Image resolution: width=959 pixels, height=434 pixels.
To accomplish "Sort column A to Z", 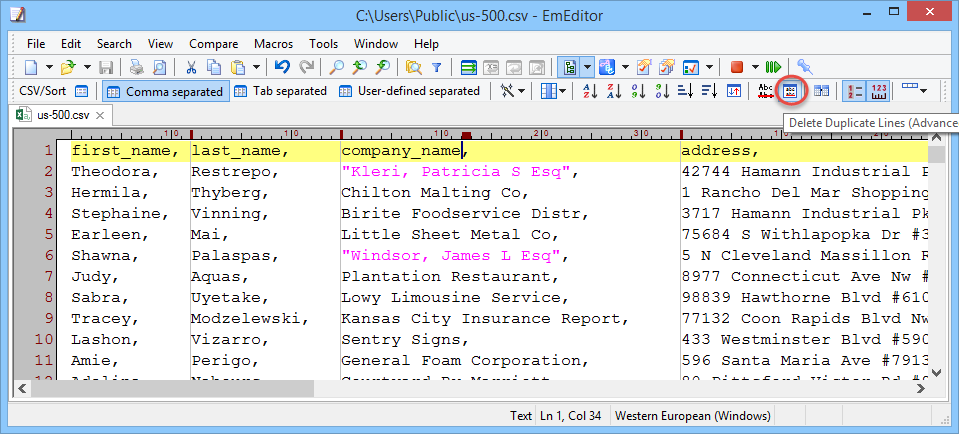I will pyautogui.click(x=590, y=91).
